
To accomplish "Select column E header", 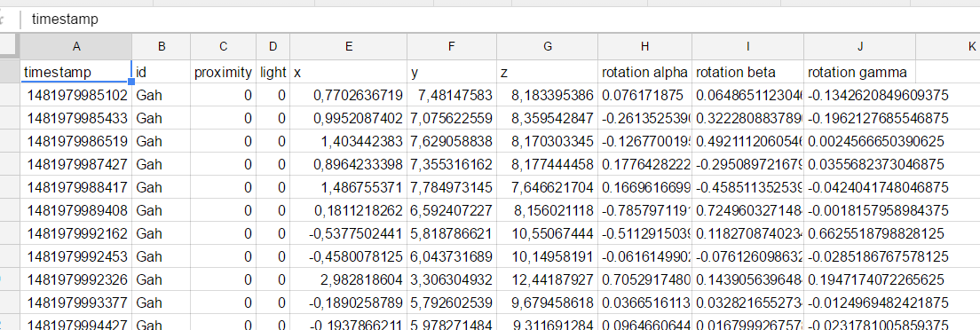I will coord(349,46).
